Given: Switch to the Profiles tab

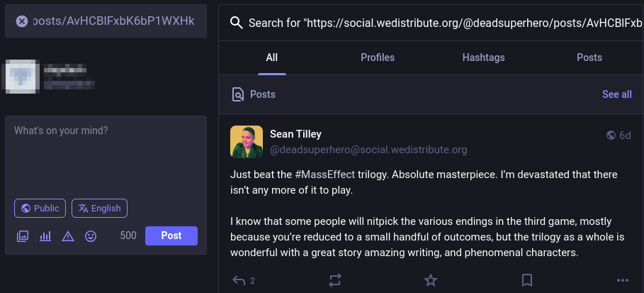Looking at the screenshot, I should coord(378,57).
